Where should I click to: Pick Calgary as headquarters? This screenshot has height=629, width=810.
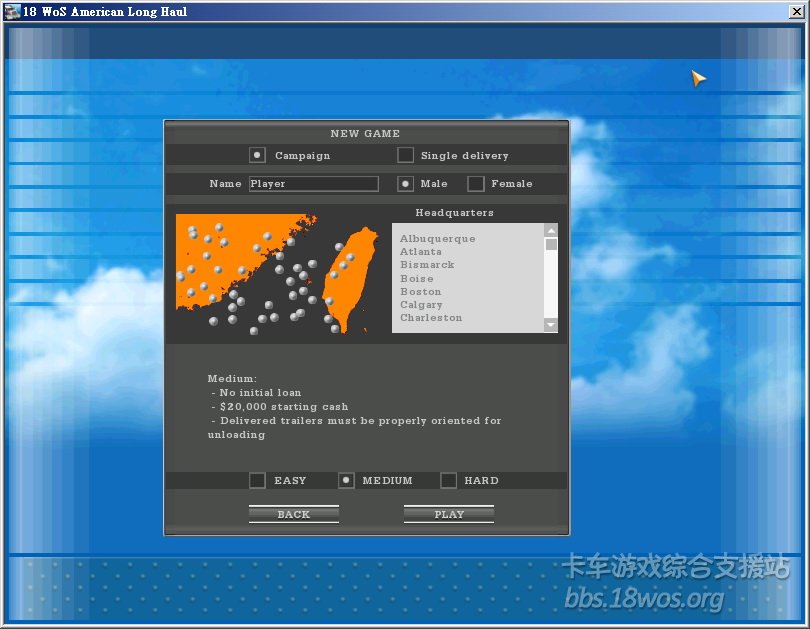(421, 305)
